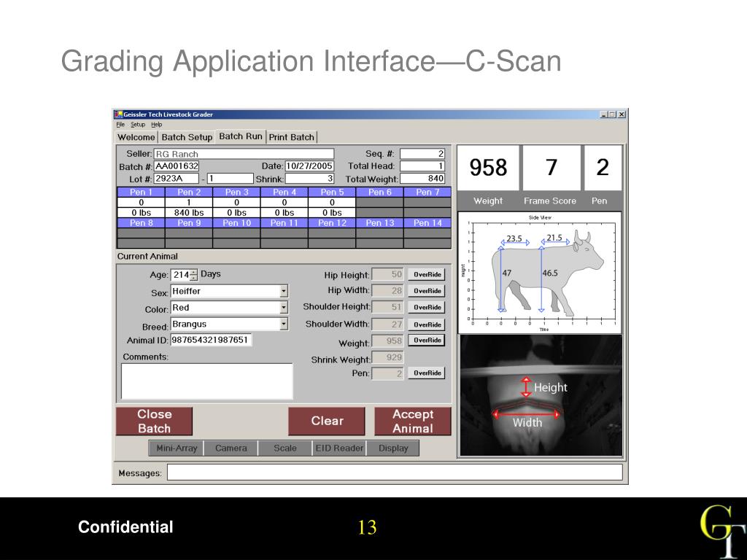Select the Pen 14 header
The image size is (747, 560).
(x=427, y=223)
